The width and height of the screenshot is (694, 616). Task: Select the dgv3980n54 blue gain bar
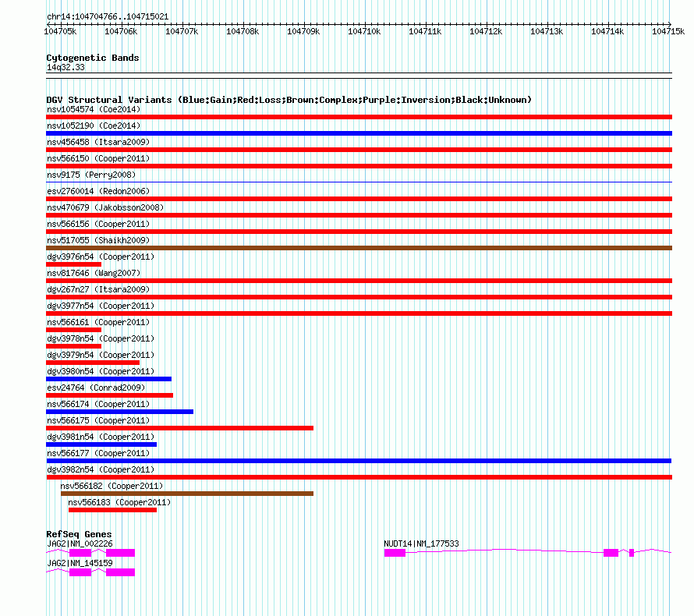point(108,379)
